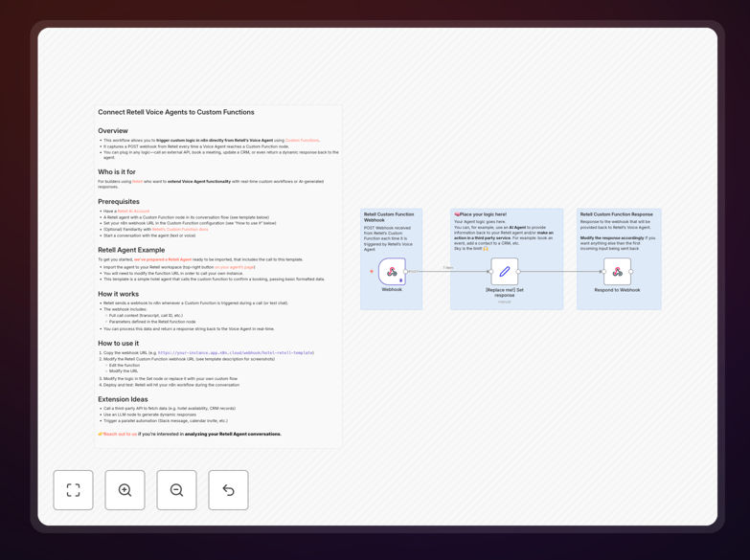Select the [Replace me!] Set response node

coord(505,272)
